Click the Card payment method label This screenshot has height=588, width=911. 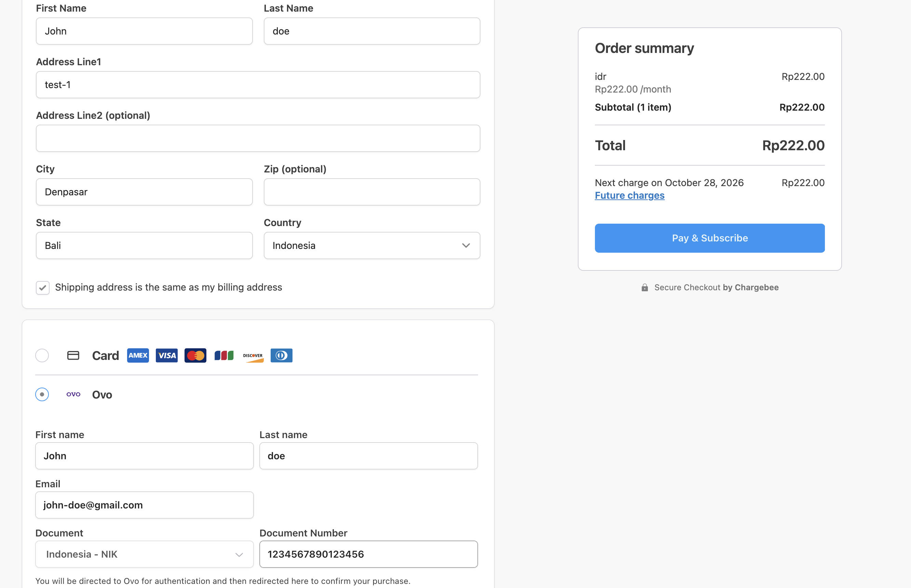click(x=106, y=355)
